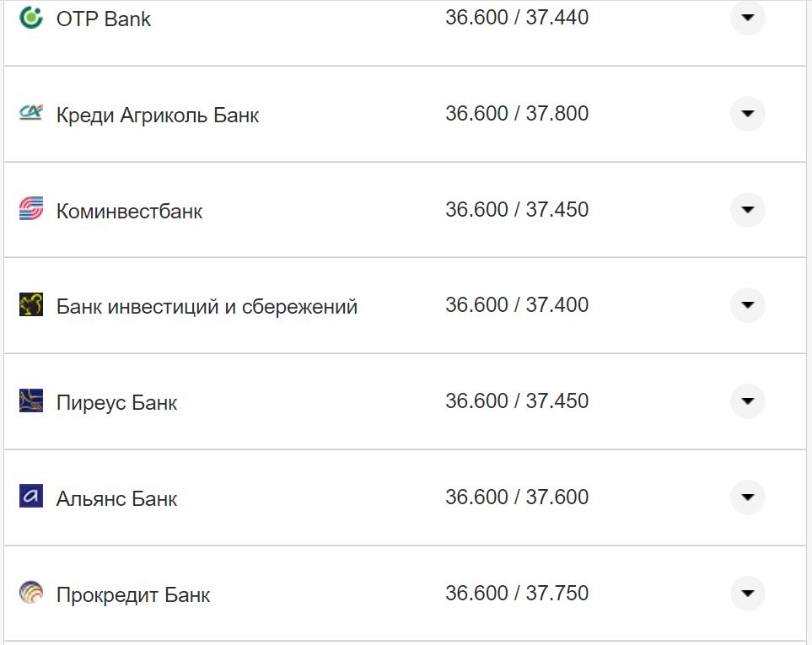The height and width of the screenshot is (645, 812).
Task: Expand the Пиреус Банк row arrow
Action: [x=747, y=401]
